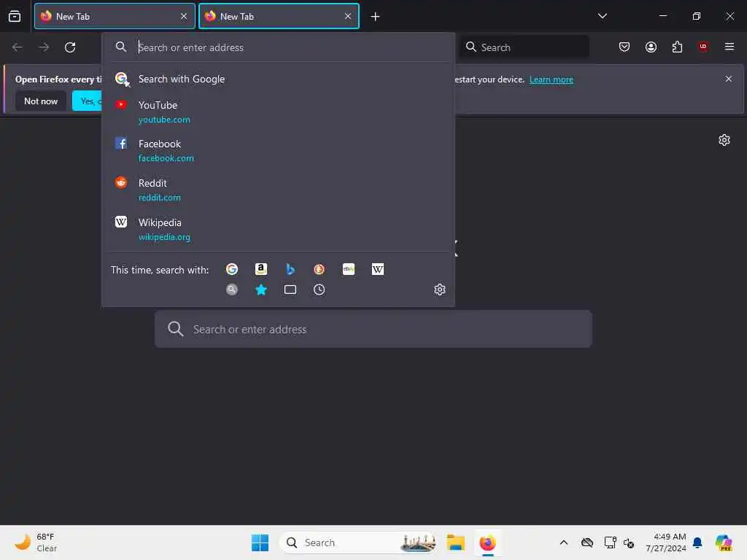This screenshot has height=560, width=747.
Task: Open a new tab with plus button
Action: click(x=375, y=17)
